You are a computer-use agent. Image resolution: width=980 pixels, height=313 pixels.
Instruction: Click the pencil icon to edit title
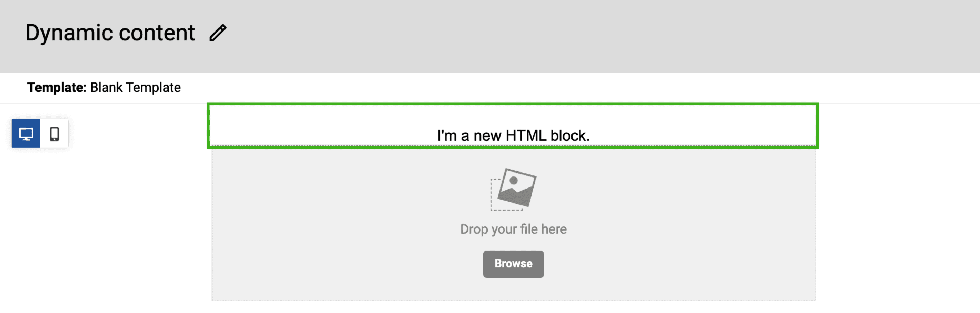pyautogui.click(x=218, y=33)
